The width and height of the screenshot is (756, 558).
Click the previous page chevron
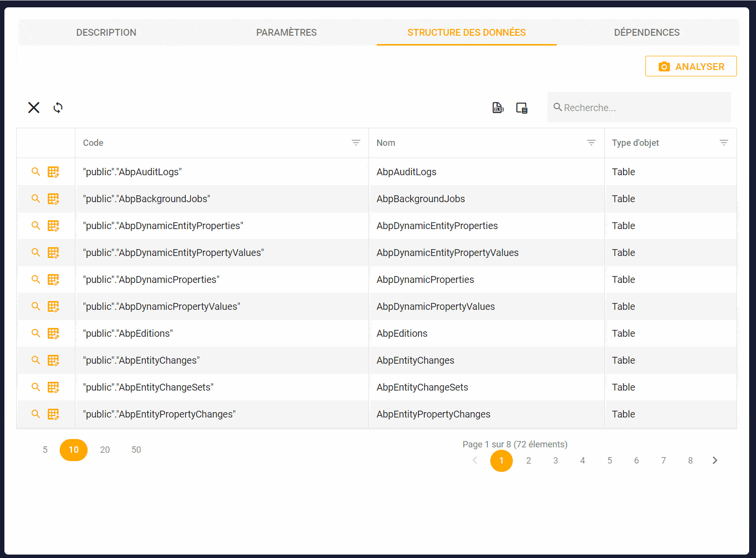(475, 461)
